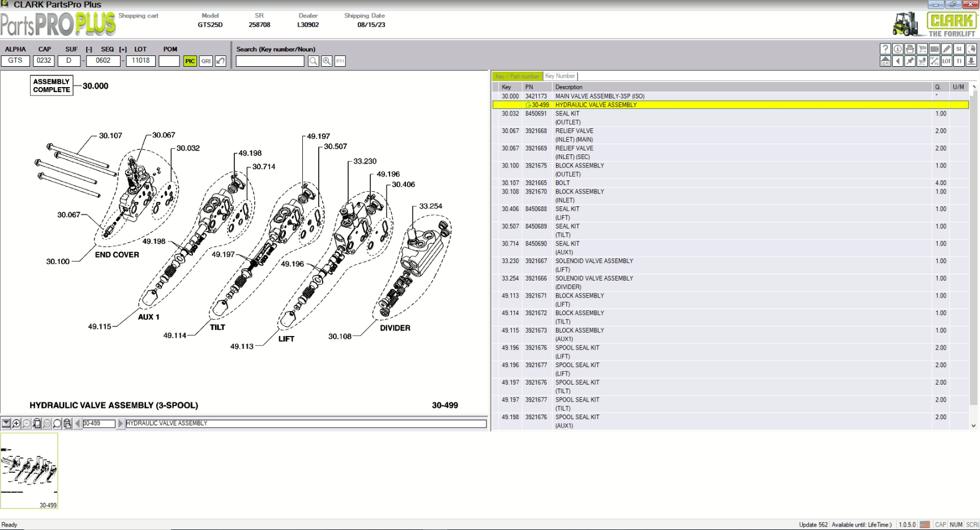Click the fit-page zoom icon
Viewport: 980px width, 530px height.
37,423
